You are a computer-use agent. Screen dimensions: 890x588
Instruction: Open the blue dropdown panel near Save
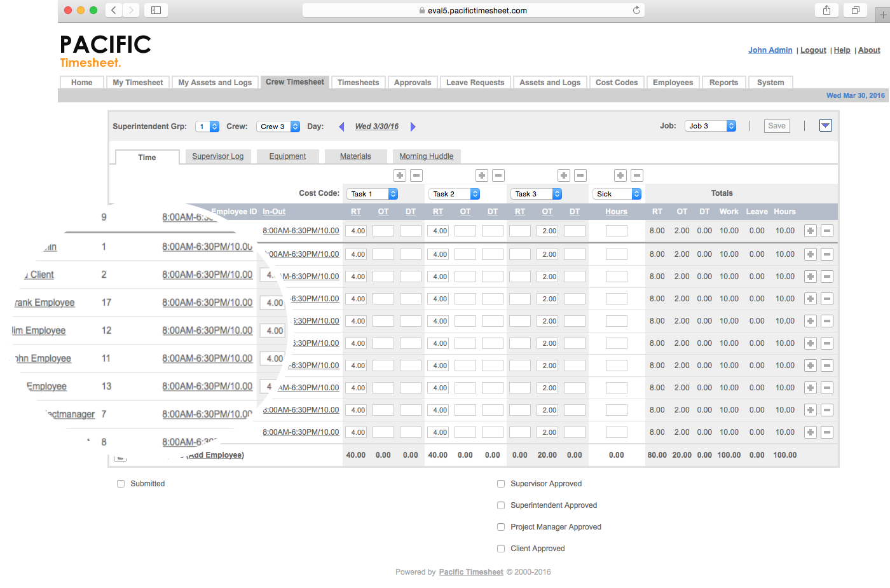pyautogui.click(x=825, y=125)
